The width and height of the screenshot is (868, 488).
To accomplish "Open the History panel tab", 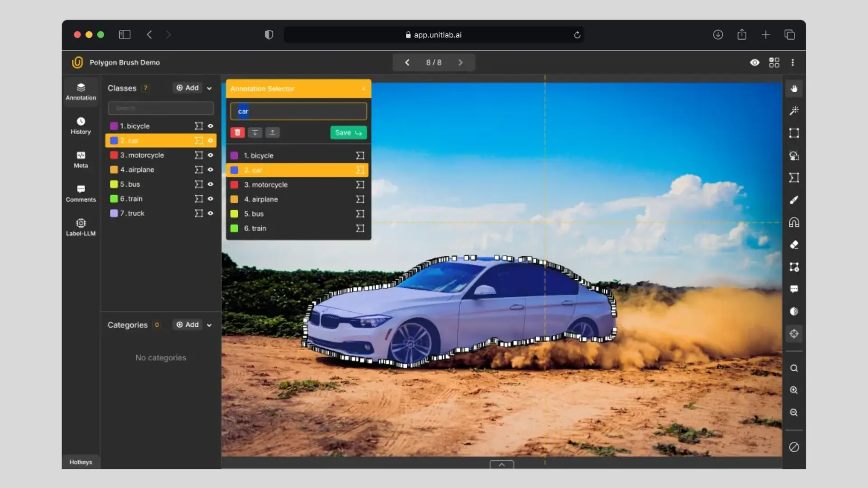I will click(80, 126).
